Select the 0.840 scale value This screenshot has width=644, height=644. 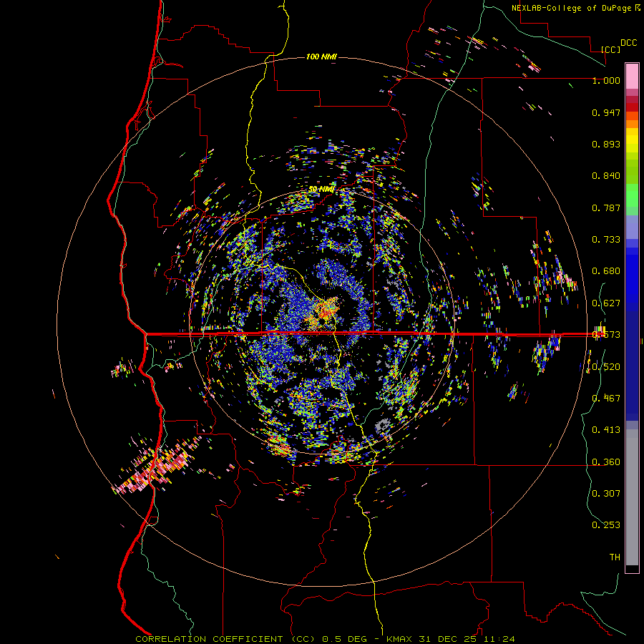point(606,176)
